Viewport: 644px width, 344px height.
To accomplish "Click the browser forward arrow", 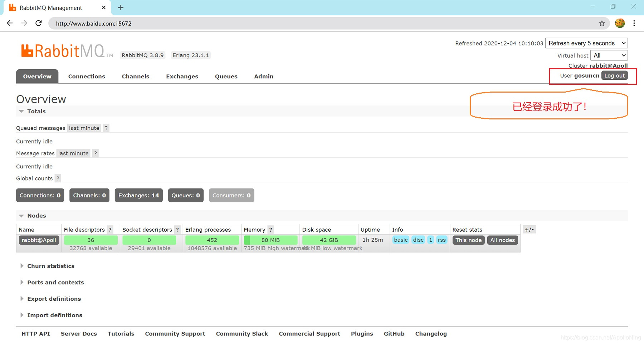I will pos(24,23).
